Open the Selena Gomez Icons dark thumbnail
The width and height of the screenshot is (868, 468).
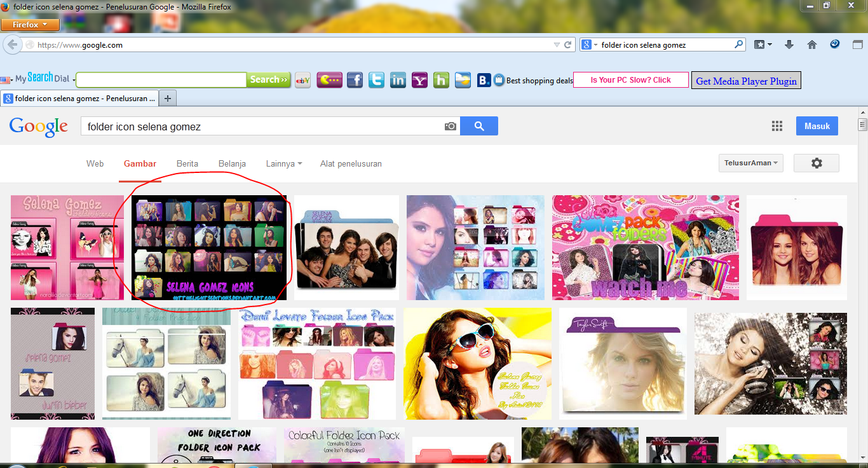pyautogui.click(x=209, y=247)
